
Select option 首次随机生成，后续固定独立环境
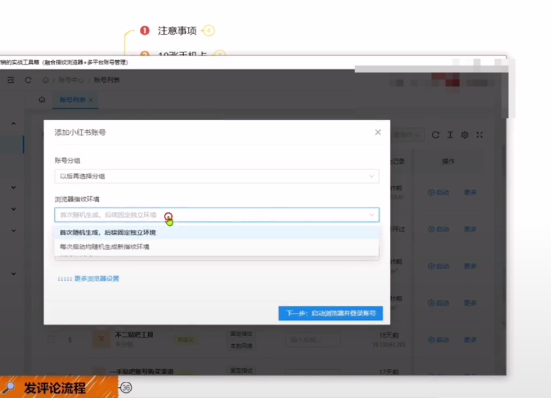point(217,233)
